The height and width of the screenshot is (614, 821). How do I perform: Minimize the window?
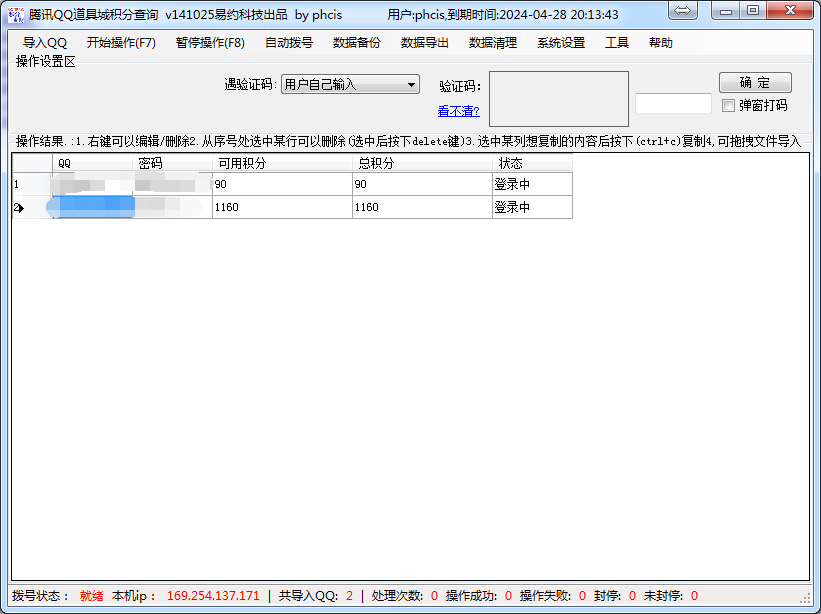tap(725, 10)
